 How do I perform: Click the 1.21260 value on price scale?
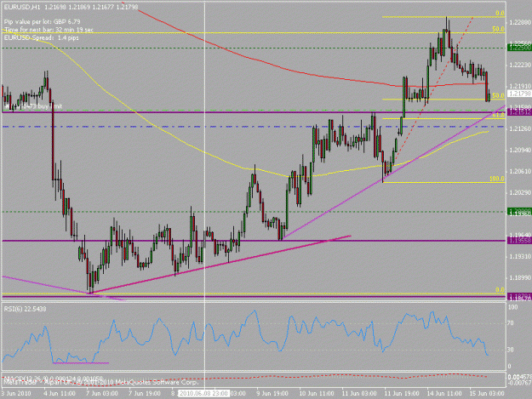520,128
